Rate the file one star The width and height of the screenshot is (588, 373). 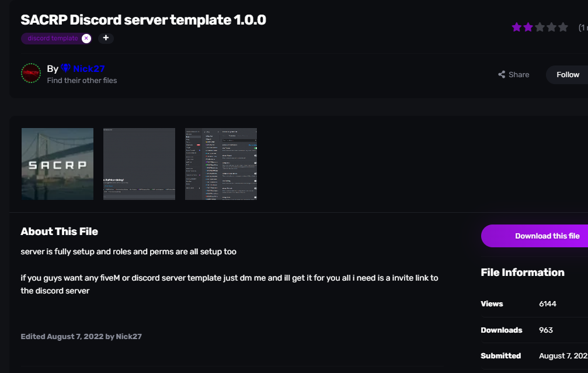coord(517,27)
